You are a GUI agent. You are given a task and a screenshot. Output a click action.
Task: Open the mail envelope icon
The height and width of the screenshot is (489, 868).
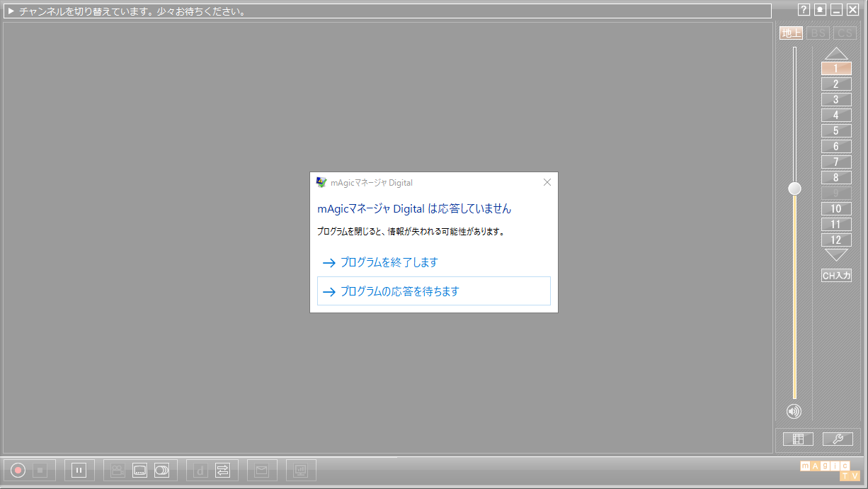(x=262, y=470)
